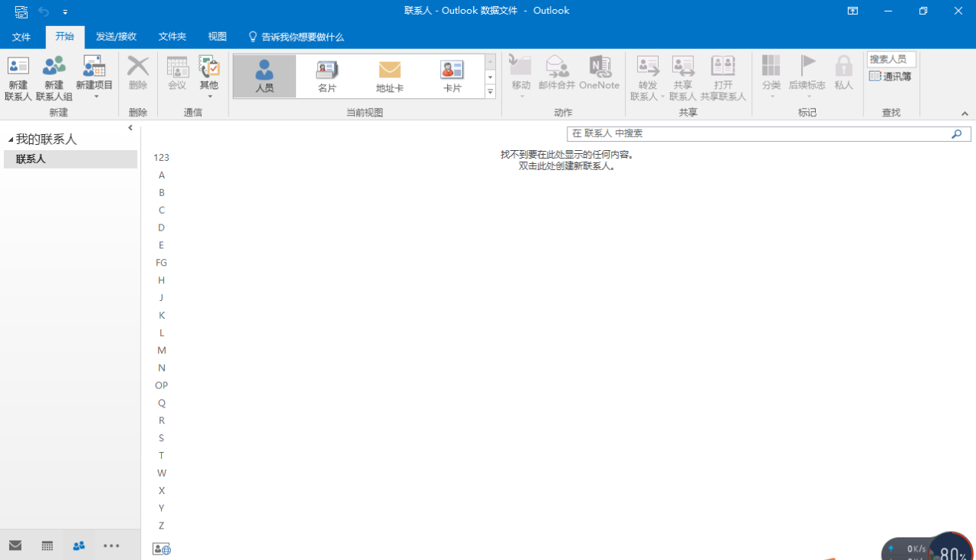This screenshot has height=560, width=976.
Task: Collapse the ribbon
Action: [964, 113]
